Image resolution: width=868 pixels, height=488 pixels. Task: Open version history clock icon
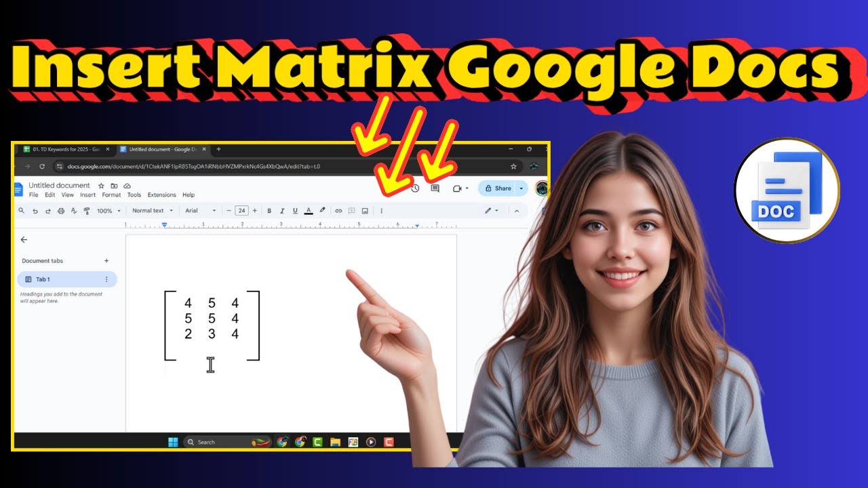pyautogui.click(x=415, y=188)
